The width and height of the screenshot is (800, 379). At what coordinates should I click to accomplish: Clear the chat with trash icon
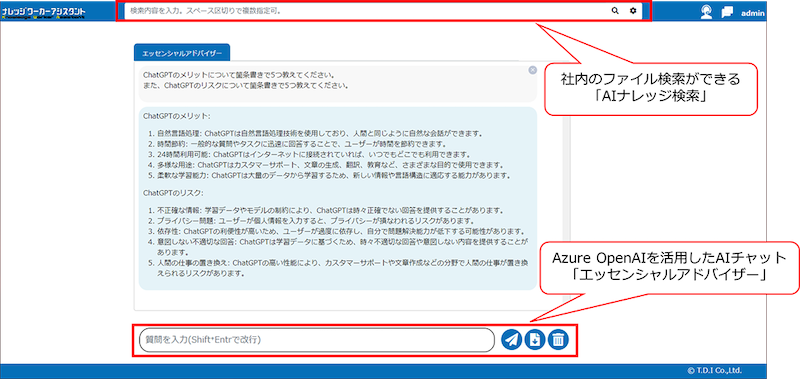pyautogui.click(x=558, y=339)
